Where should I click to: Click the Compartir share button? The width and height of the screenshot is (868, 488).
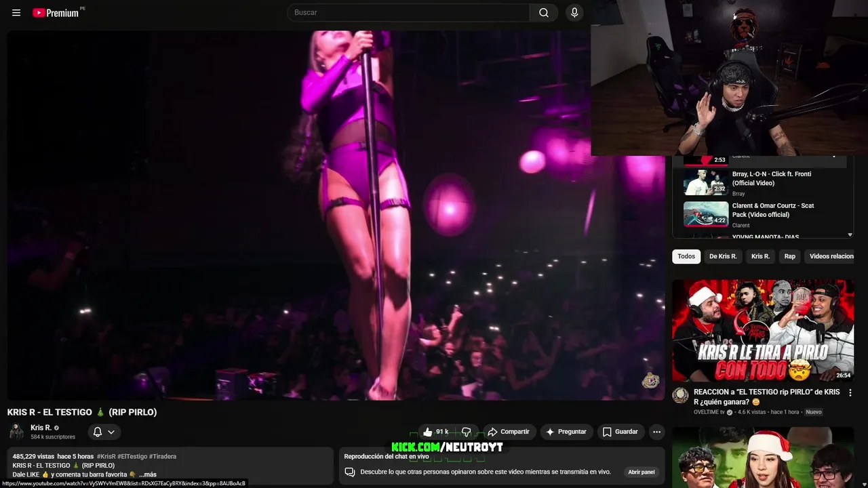[509, 432]
